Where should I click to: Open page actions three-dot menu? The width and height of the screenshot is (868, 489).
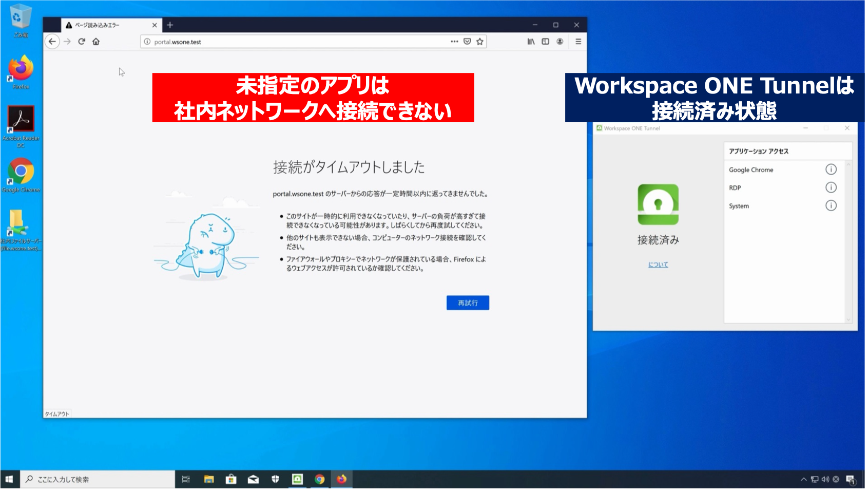[x=454, y=42]
